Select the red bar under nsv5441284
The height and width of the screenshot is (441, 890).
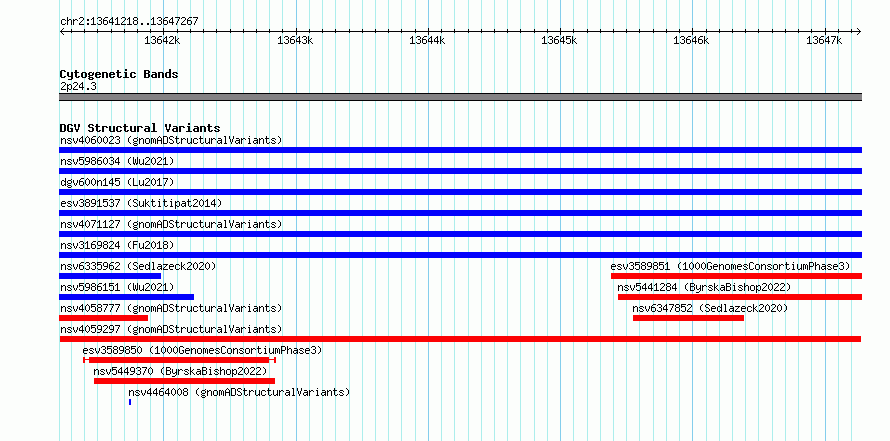740,297
